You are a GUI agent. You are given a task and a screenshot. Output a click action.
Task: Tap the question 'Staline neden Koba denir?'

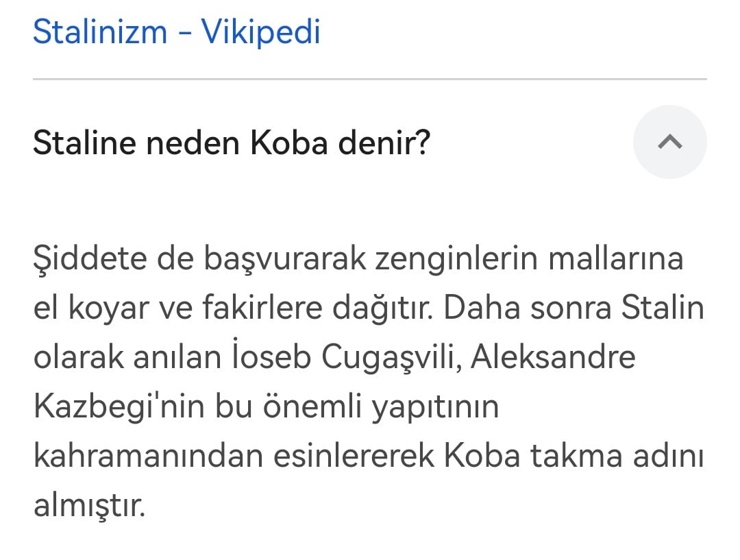[x=232, y=143]
